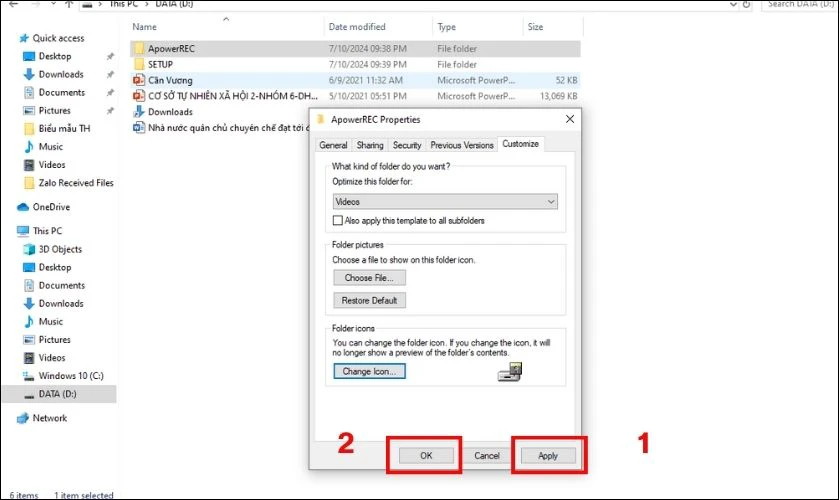The height and width of the screenshot is (500, 840).
Task: Click the Downloads icon under This PC
Action: click(29, 303)
